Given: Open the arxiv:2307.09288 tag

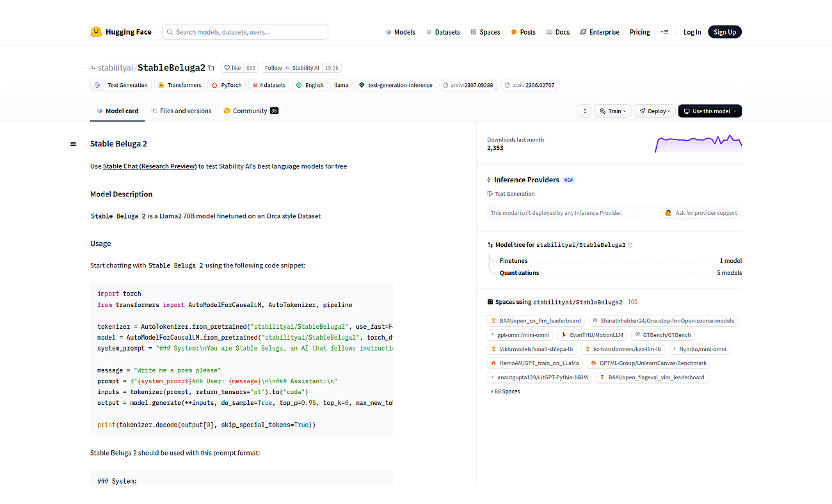Looking at the screenshot, I should pyautogui.click(x=468, y=85).
